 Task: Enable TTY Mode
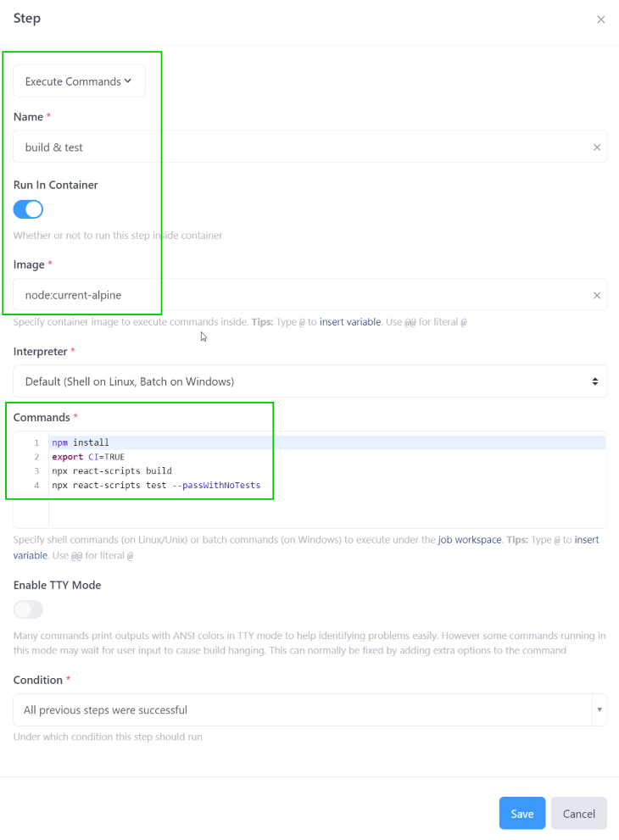[30, 609]
